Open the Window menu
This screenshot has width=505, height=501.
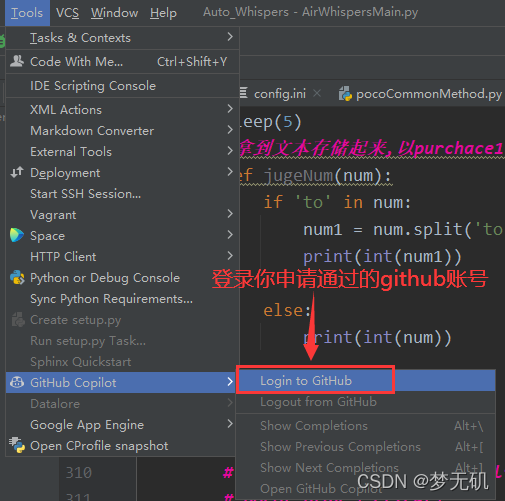pyautogui.click(x=114, y=13)
